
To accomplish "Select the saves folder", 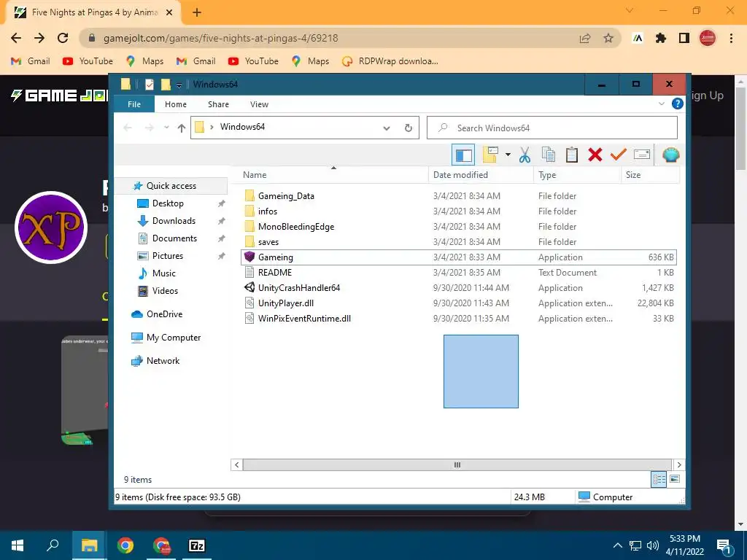I will point(268,242).
